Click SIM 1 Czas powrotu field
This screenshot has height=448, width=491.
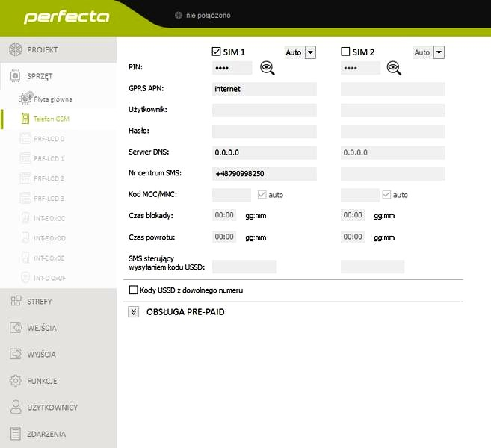(224, 237)
